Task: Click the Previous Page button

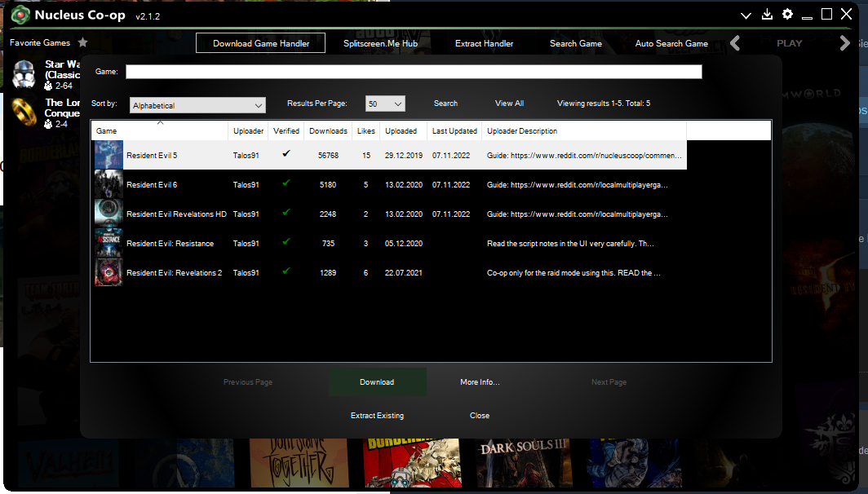Action: 248,382
